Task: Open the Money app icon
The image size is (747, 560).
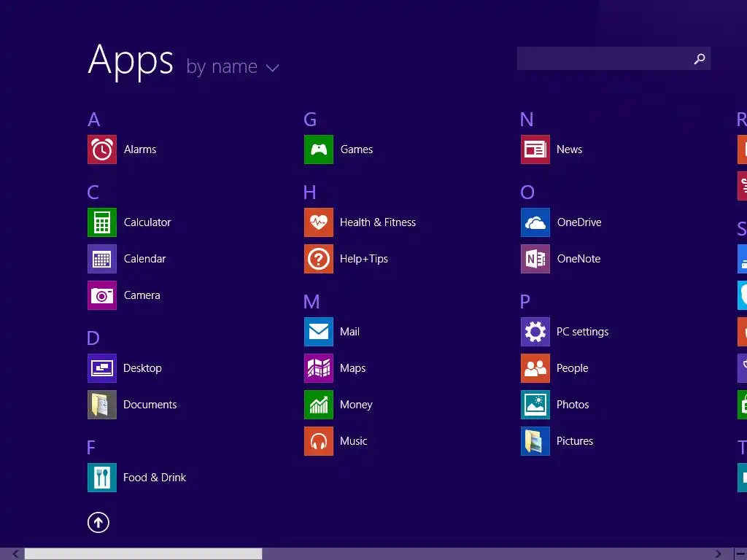Action: pyautogui.click(x=319, y=405)
